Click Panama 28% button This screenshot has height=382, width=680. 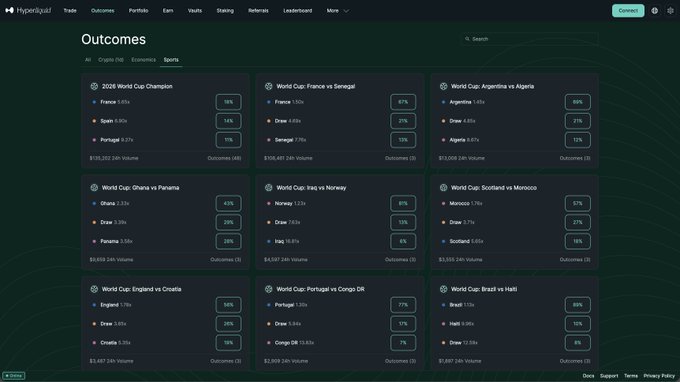[229, 242]
